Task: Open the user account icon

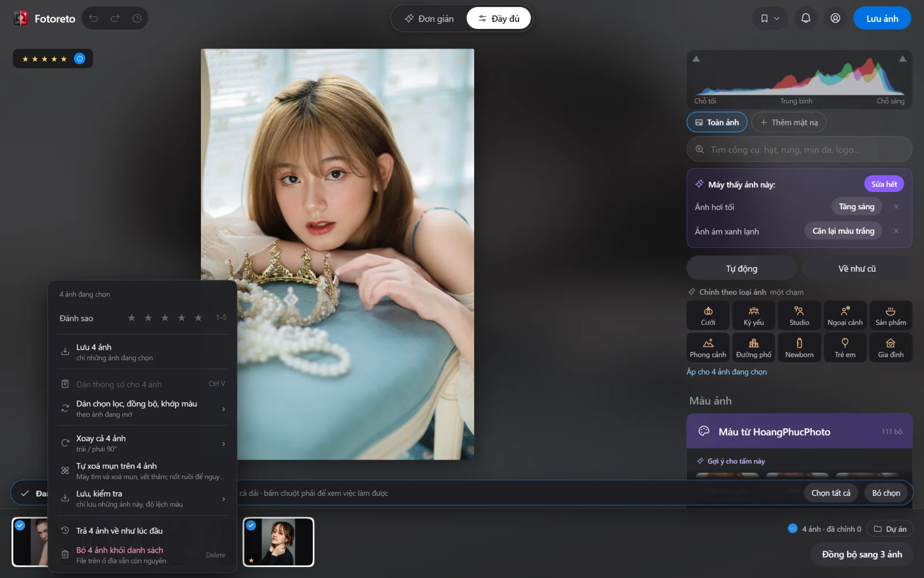Action: 835,18
